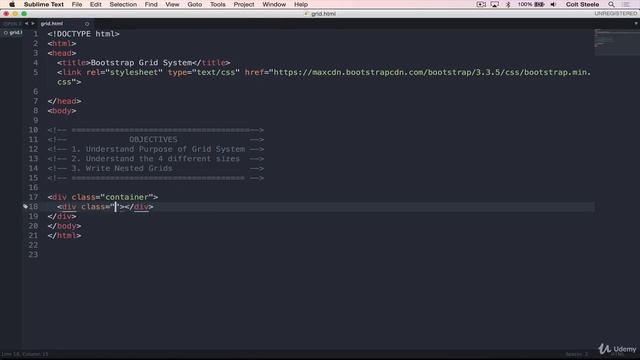640x360 pixels.
Task: Open the Selection menu
Action: coord(123,4)
